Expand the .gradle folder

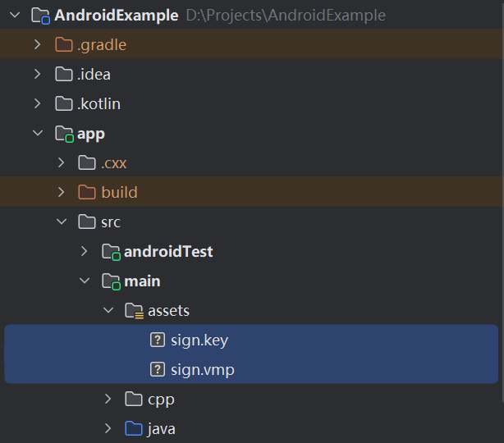point(38,45)
